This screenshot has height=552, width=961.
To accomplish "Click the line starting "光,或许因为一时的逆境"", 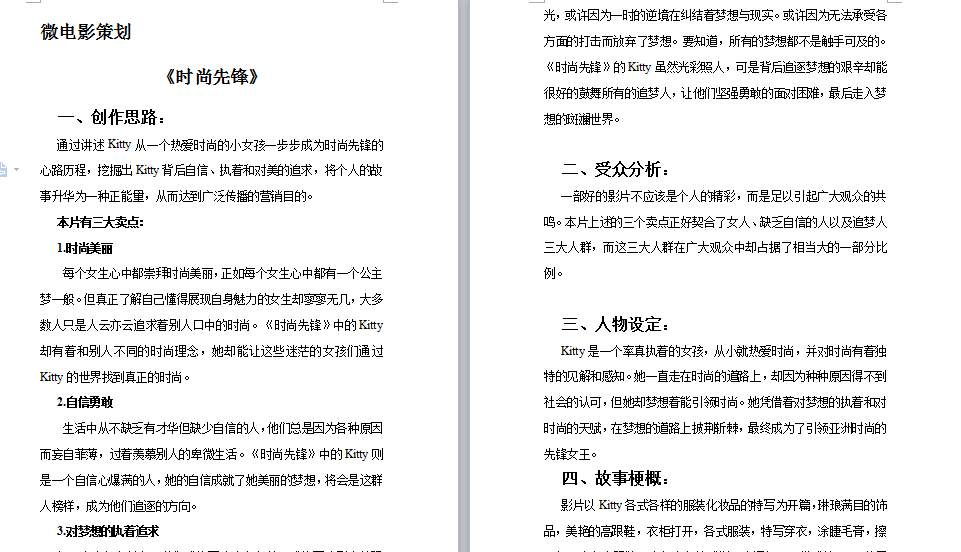I will click(715, 15).
